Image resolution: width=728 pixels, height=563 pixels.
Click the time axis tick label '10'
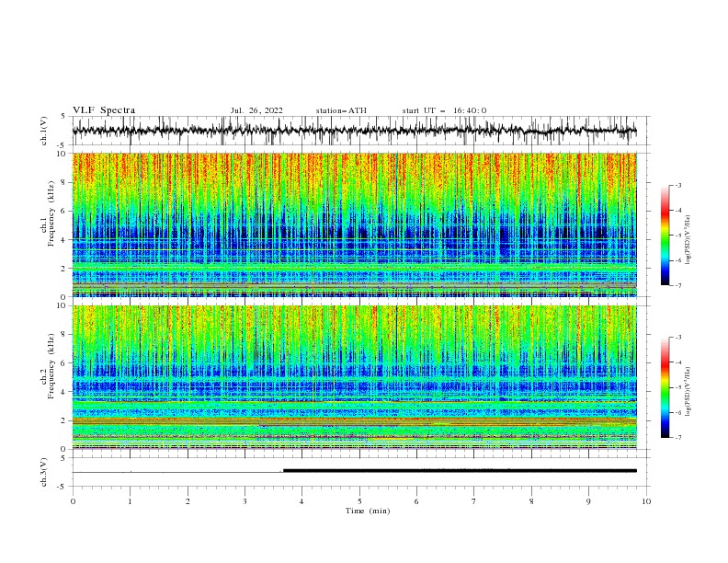click(x=646, y=501)
